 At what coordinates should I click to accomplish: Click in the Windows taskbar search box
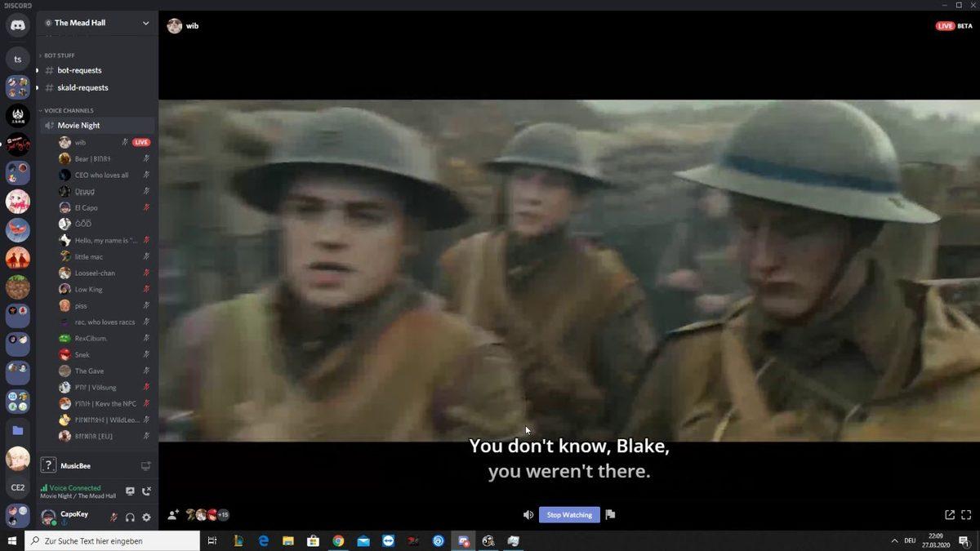[114, 541]
